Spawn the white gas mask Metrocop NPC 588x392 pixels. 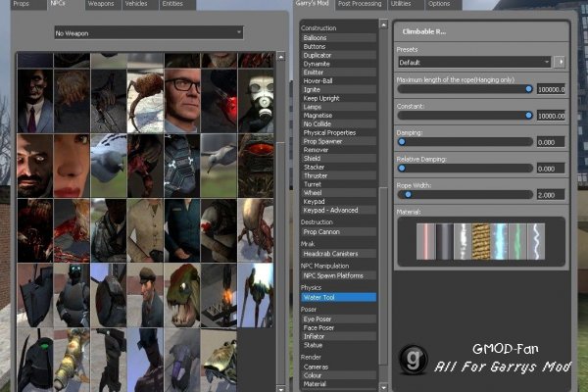pos(256,101)
